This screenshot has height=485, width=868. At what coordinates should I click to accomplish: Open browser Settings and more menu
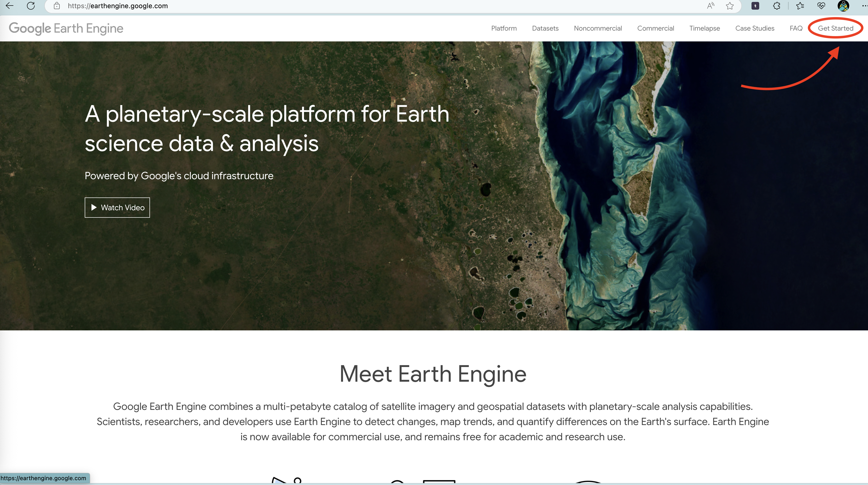864,6
